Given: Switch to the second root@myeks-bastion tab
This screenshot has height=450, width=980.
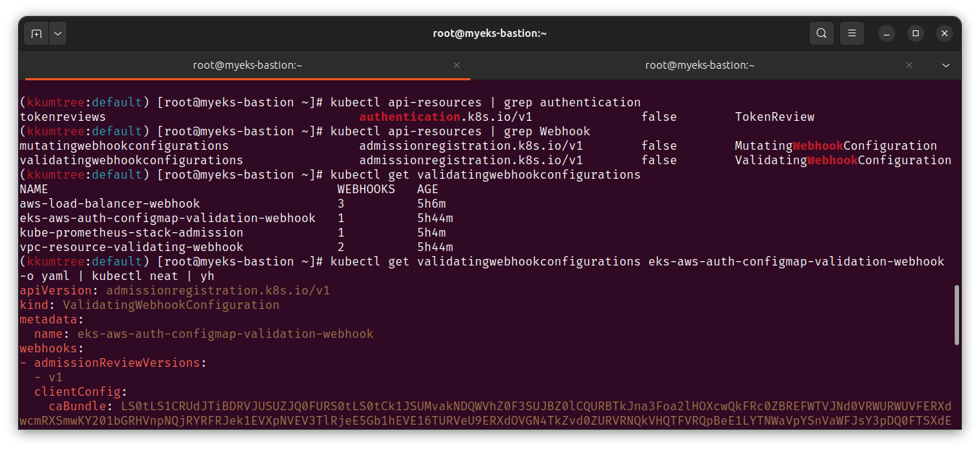Looking at the screenshot, I should pos(700,65).
